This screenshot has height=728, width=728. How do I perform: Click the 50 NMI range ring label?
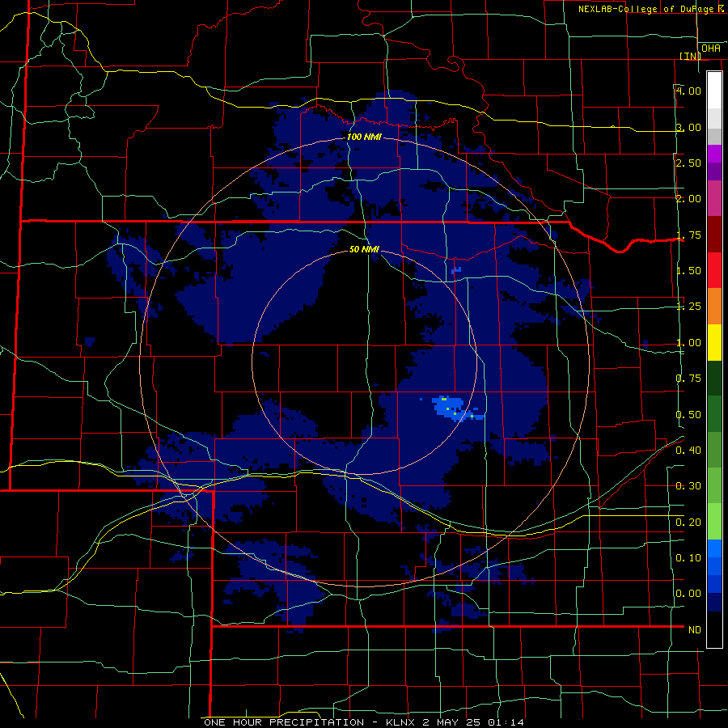[x=364, y=249]
